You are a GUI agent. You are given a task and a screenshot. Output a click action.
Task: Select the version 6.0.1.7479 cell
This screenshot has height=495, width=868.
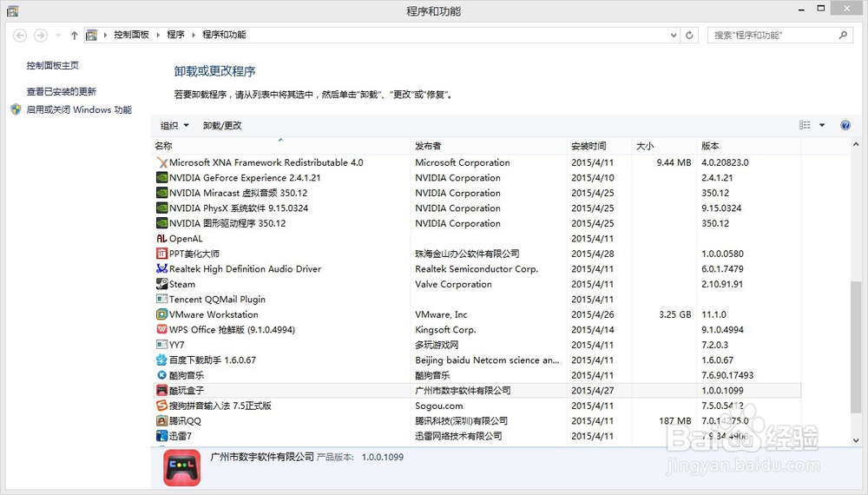722,269
